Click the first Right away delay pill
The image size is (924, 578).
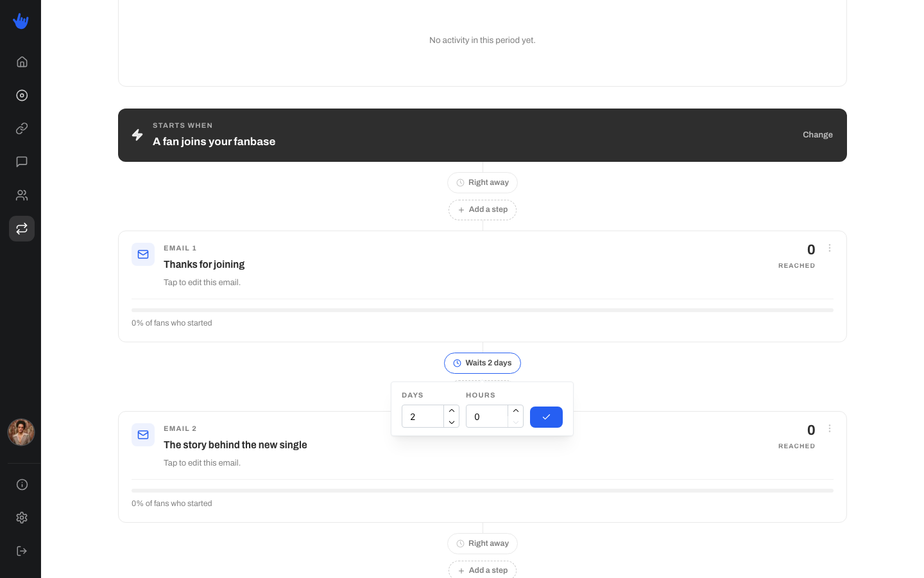pos(483,182)
